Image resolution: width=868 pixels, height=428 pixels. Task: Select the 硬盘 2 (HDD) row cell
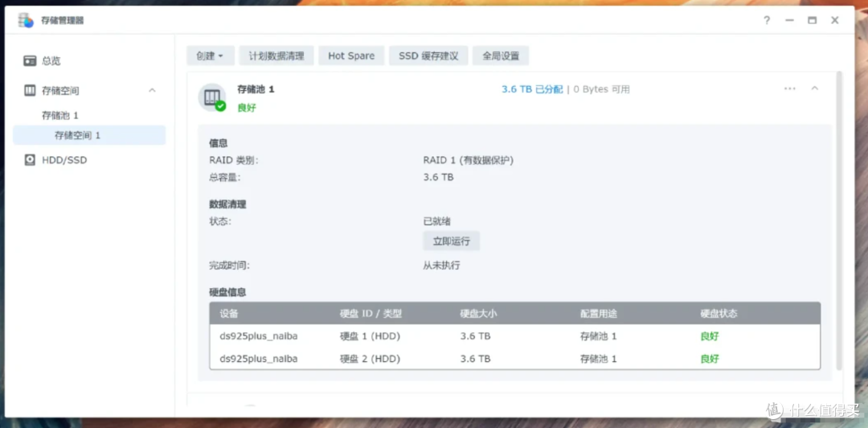[370, 359]
